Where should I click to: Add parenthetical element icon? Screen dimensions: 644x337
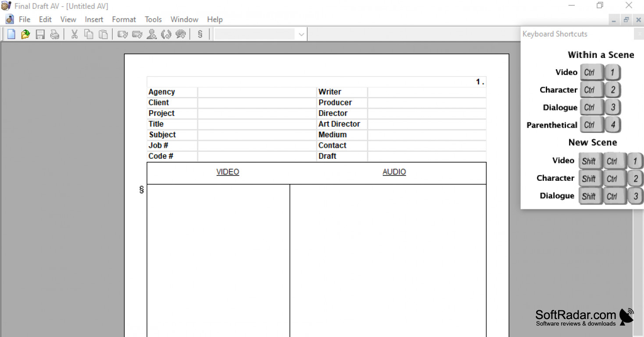(166, 34)
